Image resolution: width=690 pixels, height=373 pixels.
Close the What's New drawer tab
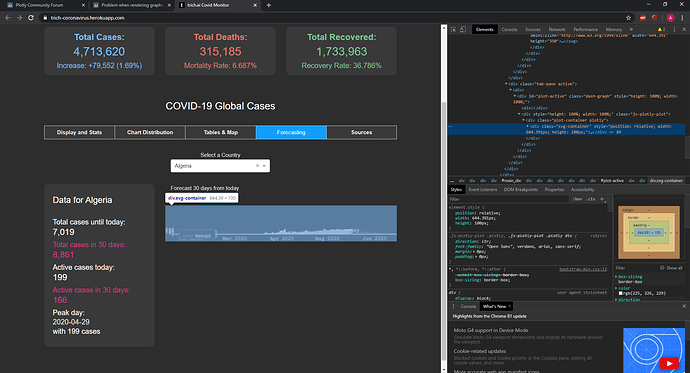(510, 306)
